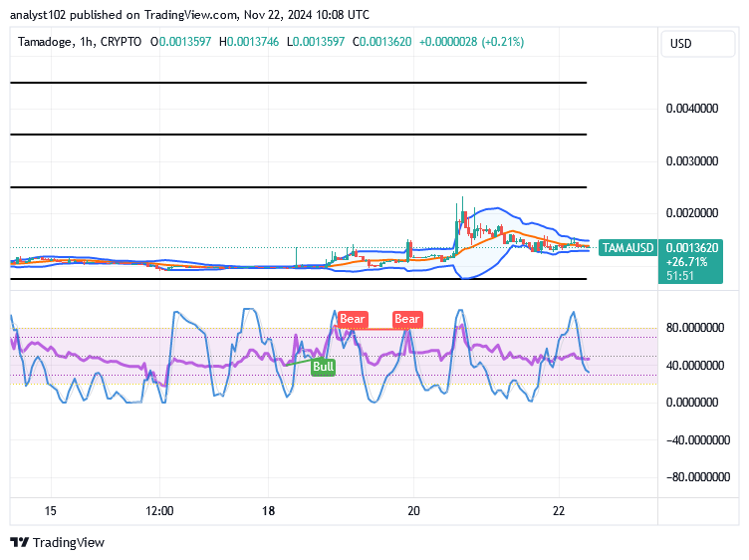Click the open value O0.0013597
Image resolution: width=749 pixels, height=560 pixels.
180,42
